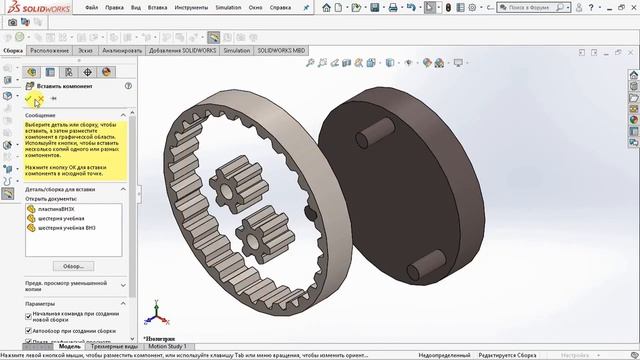Image resolution: width=640 pixels, height=360 pixels.
Task: Click the Apply Scene icon
Action: [x=439, y=62]
